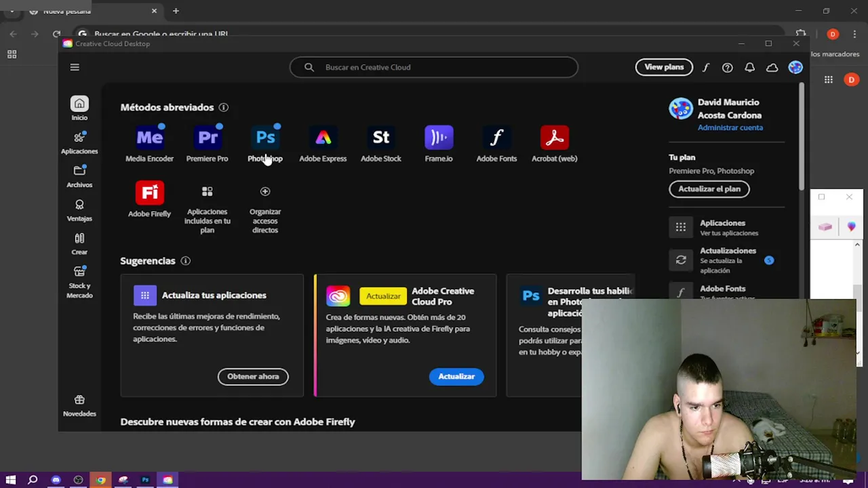Open the notifications bell

pos(749,67)
